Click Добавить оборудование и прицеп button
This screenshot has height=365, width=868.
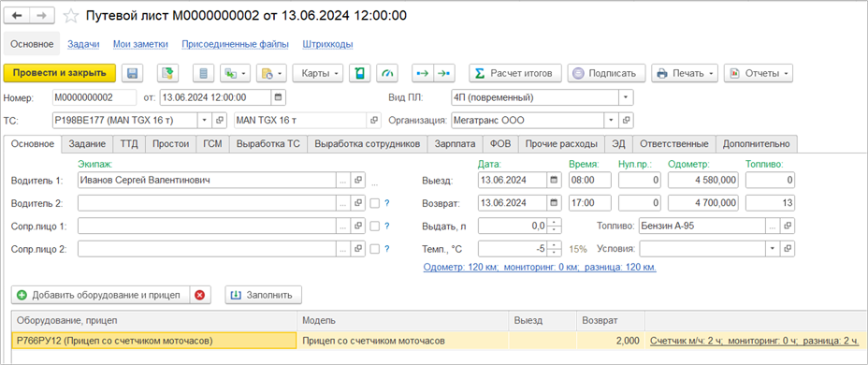pyautogui.click(x=100, y=295)
